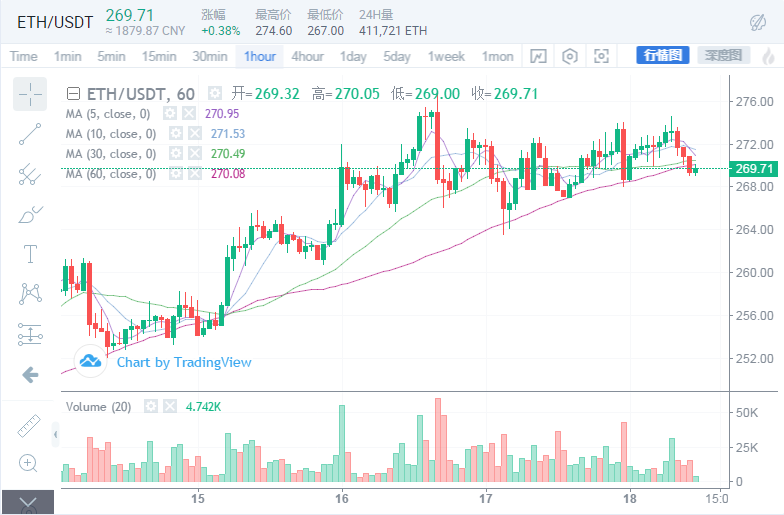This screenshot has width=784, height=515.
Task: Click the ETH/USDT pair title
Action: [x=55, y=22]
